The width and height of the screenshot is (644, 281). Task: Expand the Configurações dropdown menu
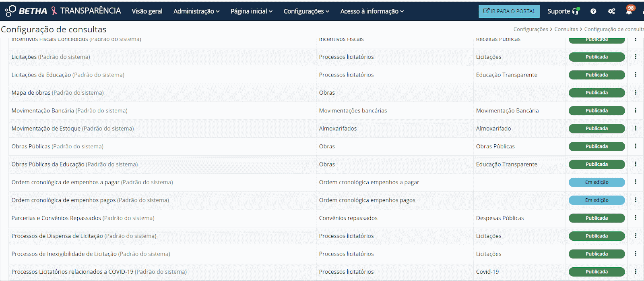pyautogui.click(x=306, y=11)
